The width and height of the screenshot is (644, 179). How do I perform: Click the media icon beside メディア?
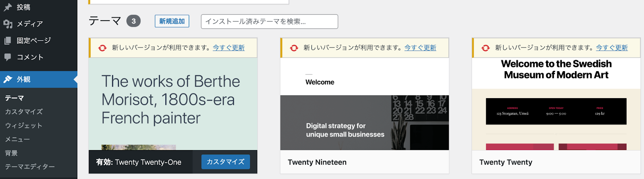8,24
